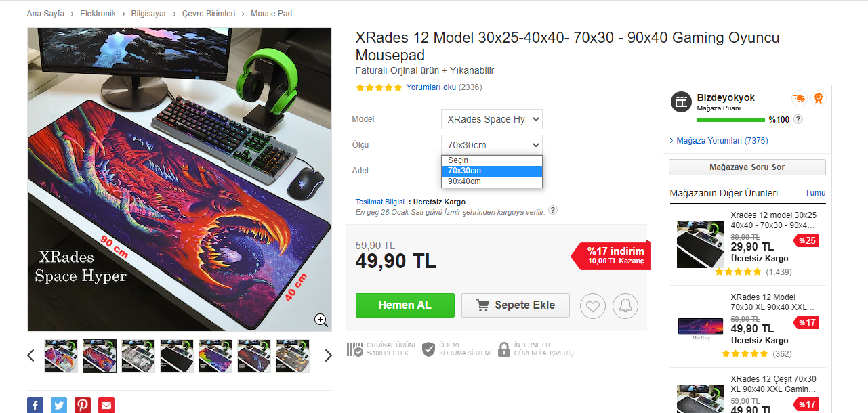Click Mağazaya Soru Sor button

tap(747, 167)
